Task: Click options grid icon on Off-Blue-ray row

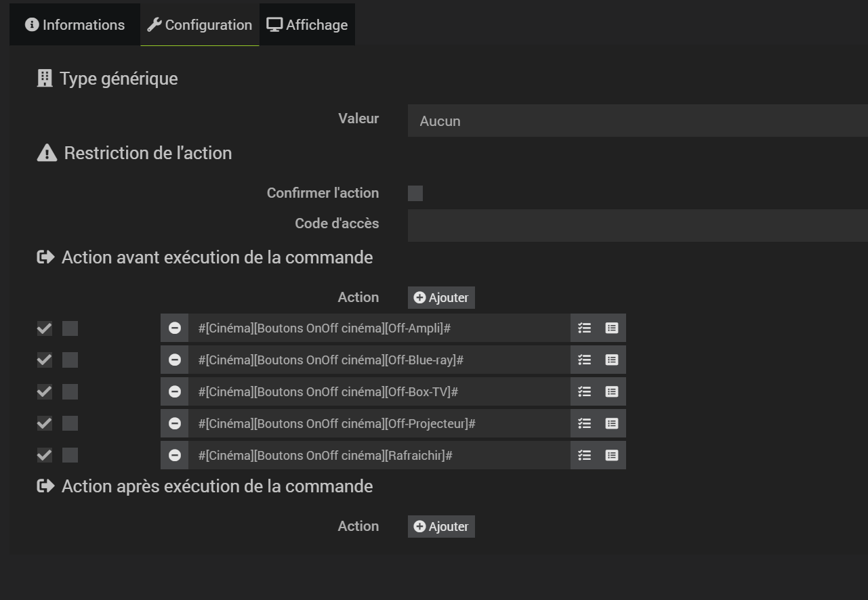Action: tap(611, 360)
